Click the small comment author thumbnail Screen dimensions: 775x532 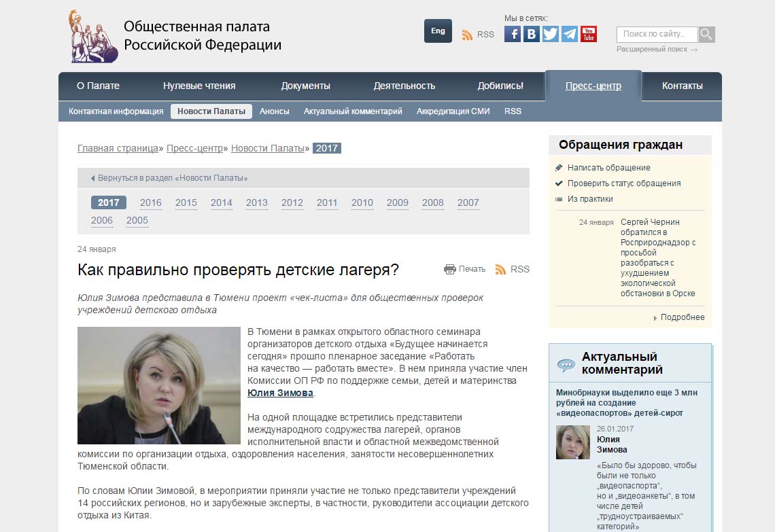tap(573, 442)
